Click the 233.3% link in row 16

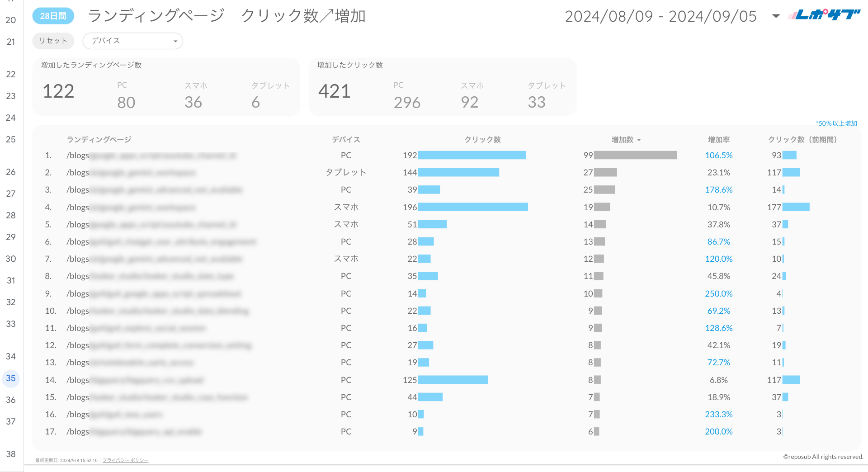tap(718, 414)
